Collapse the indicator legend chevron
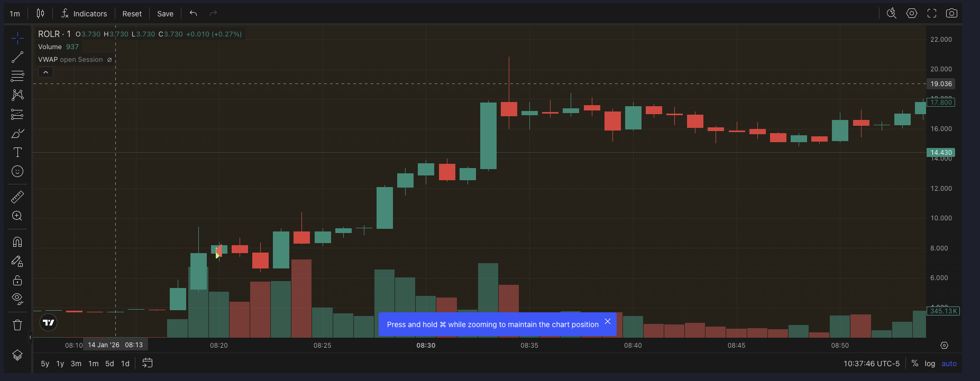The image size is (980, 381). click(x=45, y=72)
